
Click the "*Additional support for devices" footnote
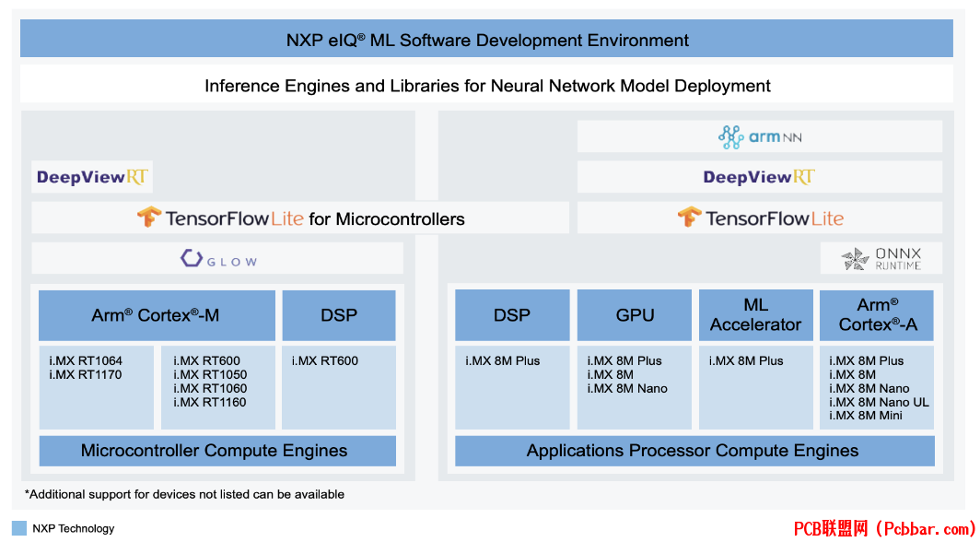[x=184, y=494]
